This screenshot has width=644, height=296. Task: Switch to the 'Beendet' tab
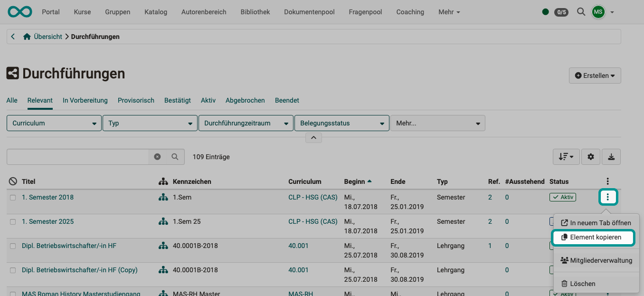pos(287,100)
